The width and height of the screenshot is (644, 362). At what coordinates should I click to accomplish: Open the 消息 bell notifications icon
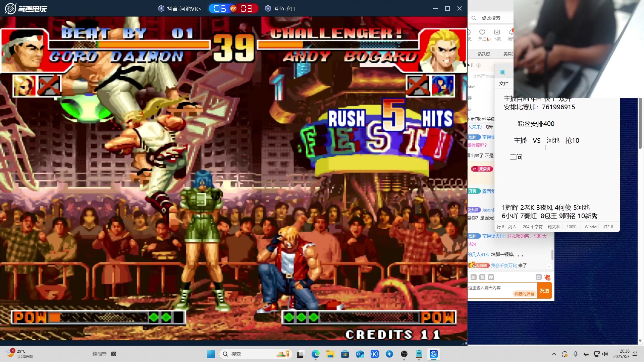tap(511, 32)
